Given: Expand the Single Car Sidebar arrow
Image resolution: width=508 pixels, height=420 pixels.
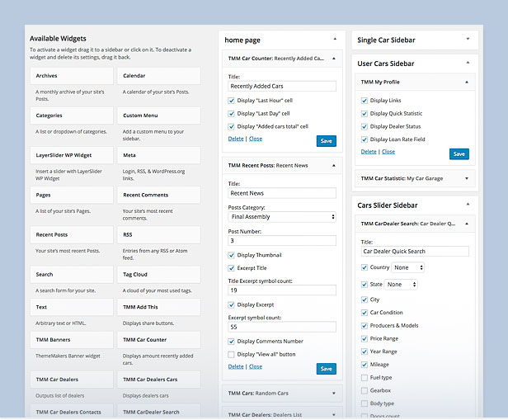Looking at the screenshot, I should pos(468,39).
